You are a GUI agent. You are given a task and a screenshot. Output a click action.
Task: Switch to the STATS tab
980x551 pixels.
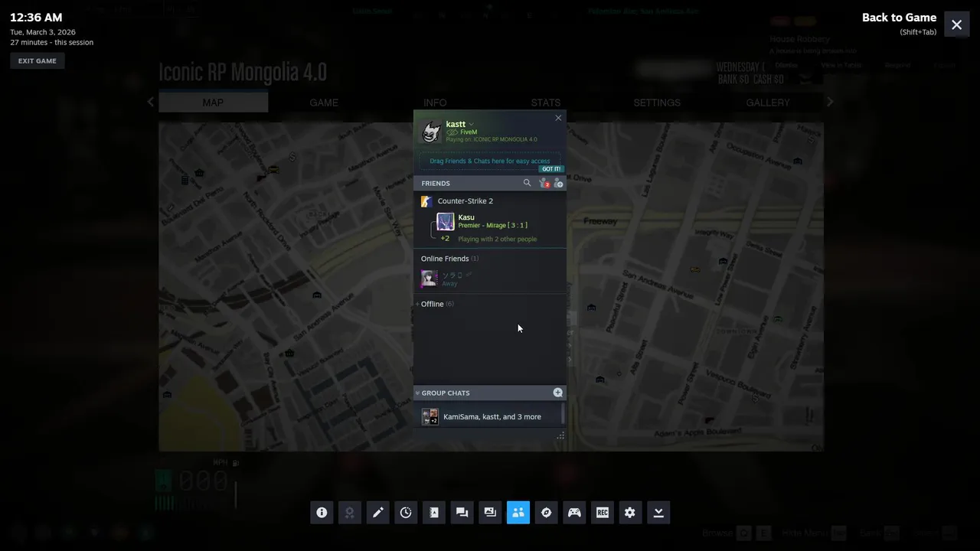click(546, 103)
